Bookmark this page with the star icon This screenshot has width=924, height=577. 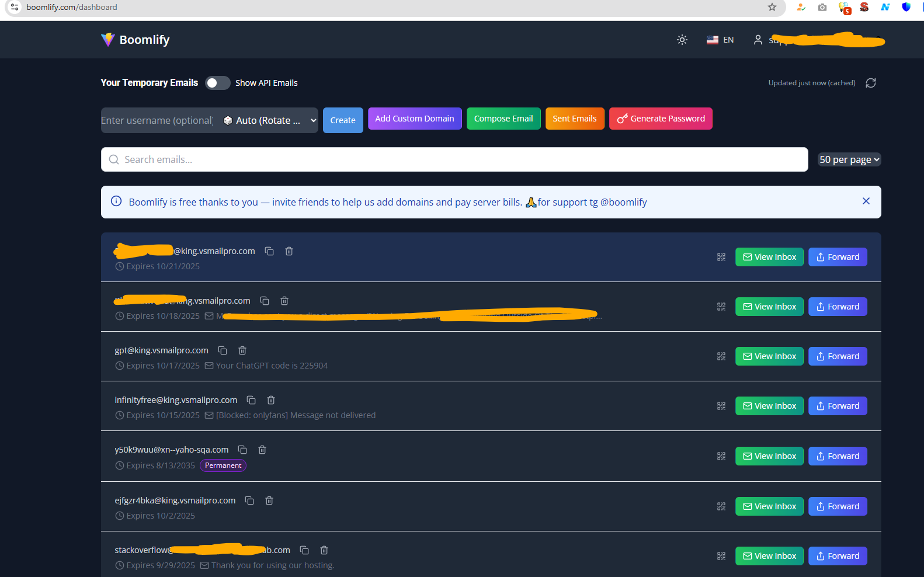(772, 7)
